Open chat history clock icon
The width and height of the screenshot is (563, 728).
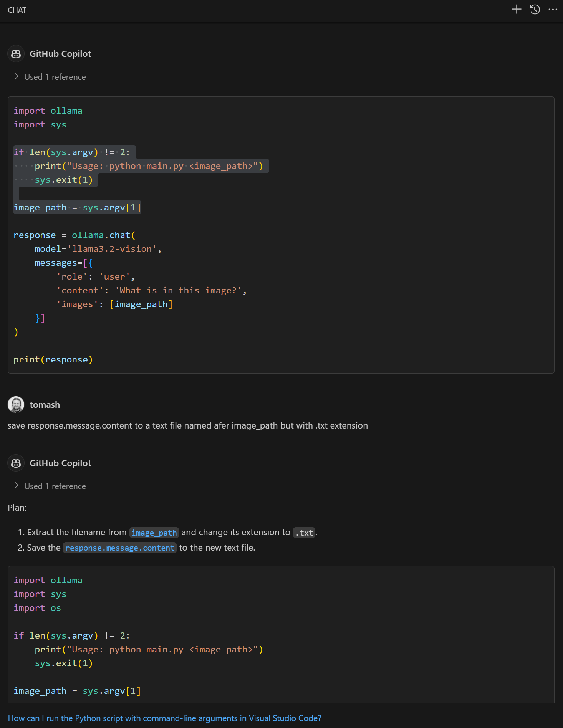pyautogui.click(x=535, y=9)
